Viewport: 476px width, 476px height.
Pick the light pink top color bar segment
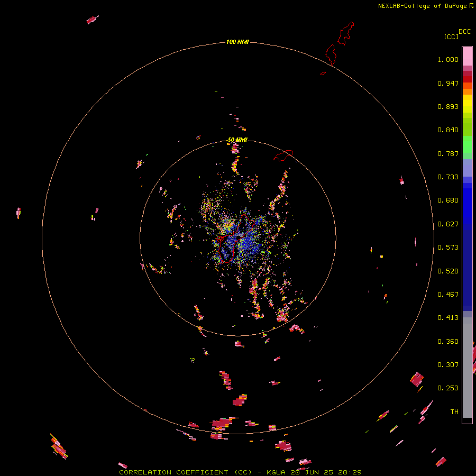[467, 57]
